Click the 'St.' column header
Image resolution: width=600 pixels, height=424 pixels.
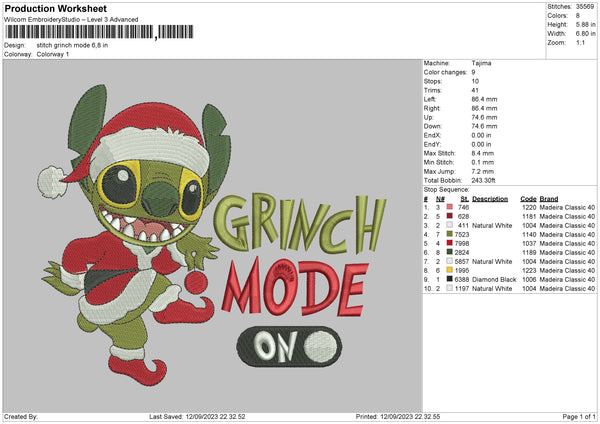465,199
